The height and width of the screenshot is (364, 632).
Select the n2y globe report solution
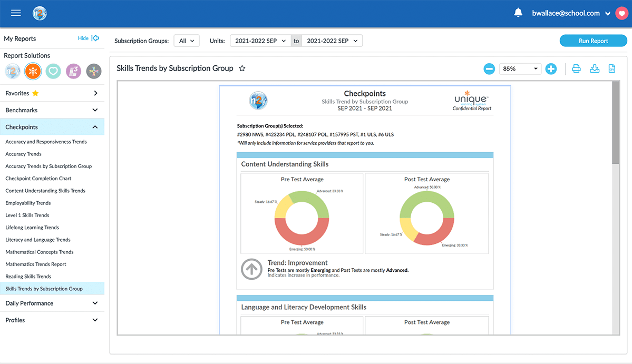pyautogui.click(x=13, y=71)
